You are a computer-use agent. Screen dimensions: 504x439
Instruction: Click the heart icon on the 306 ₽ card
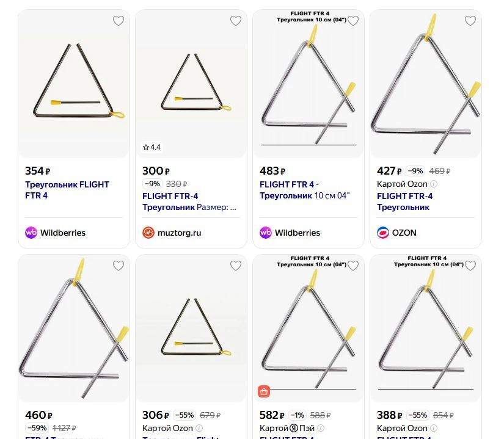[236, 266]
